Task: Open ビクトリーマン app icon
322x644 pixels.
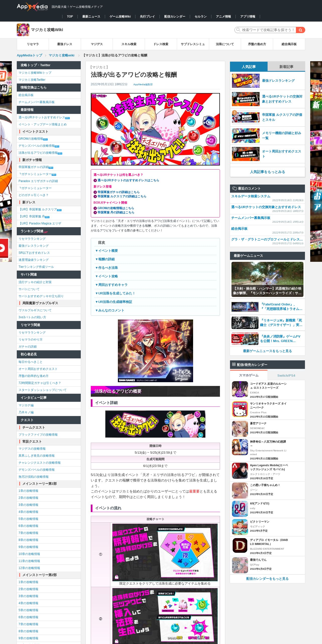Action: (x=240, y=527)
